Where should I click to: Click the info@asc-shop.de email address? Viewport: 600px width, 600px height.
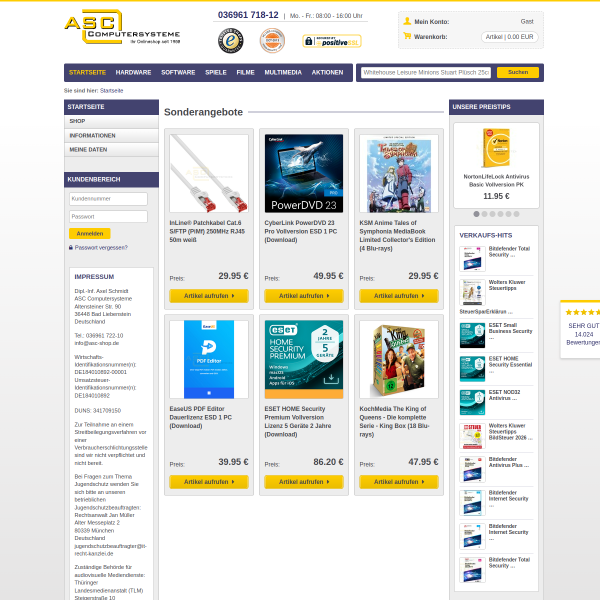[x=97, y=343]
